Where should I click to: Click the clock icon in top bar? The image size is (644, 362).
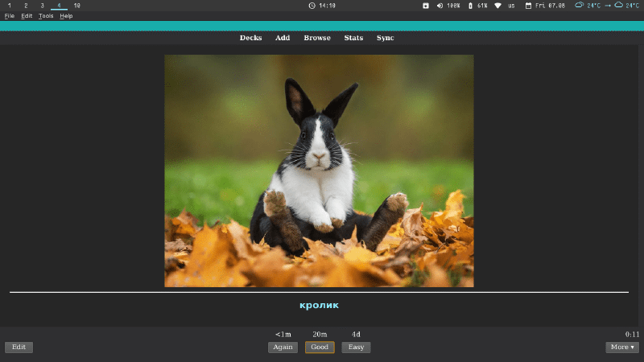tap(312, 6)
